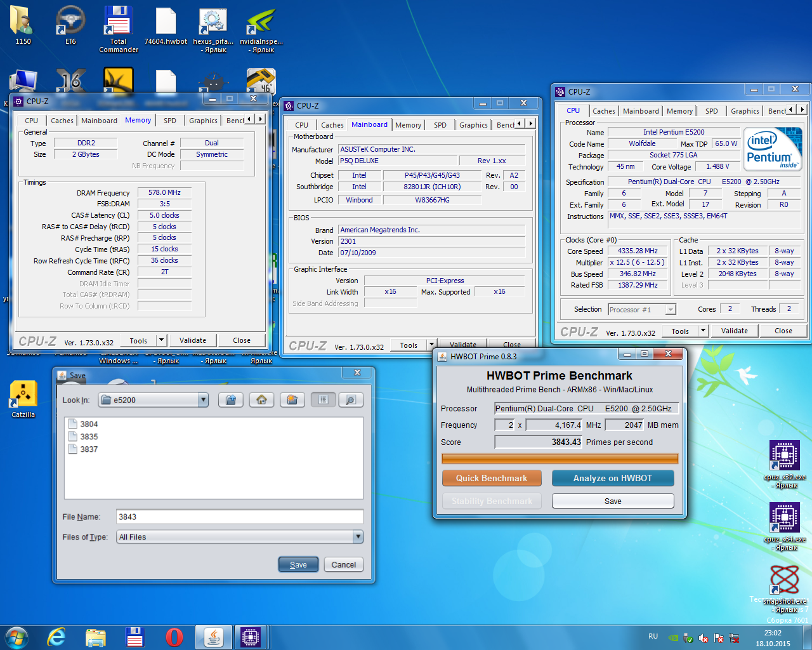Open the network tray icon
812x650 pixels.
[734, 638]
